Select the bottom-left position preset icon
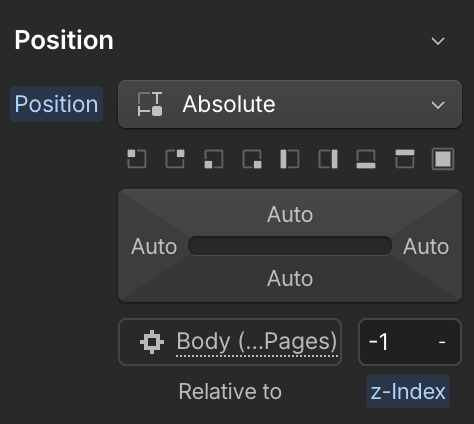 (213, 159)
